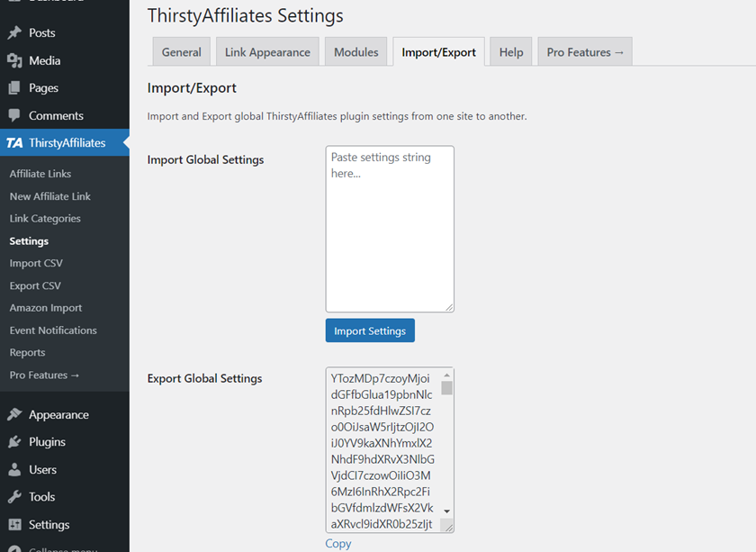Open Reports submenu item
Viewport: 756px width, 552px height.
click(x=28, y=352)
